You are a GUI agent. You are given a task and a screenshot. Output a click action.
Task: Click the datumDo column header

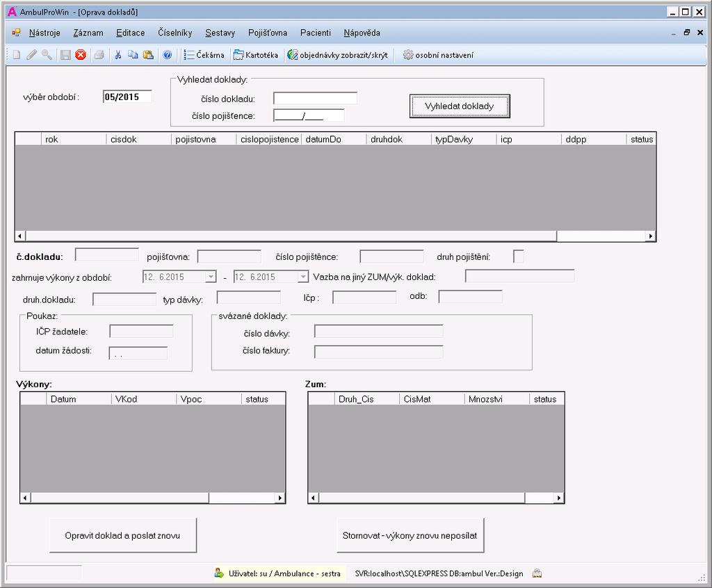click(x=334, y=140)
